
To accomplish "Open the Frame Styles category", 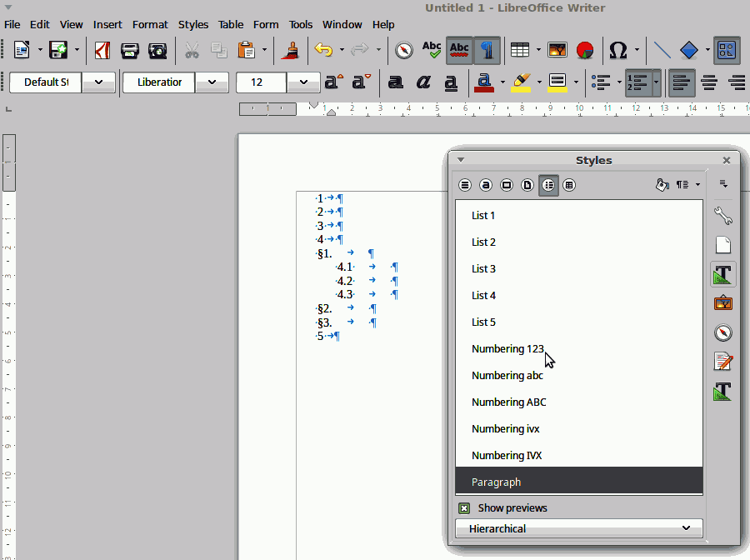I will (507, 185).
